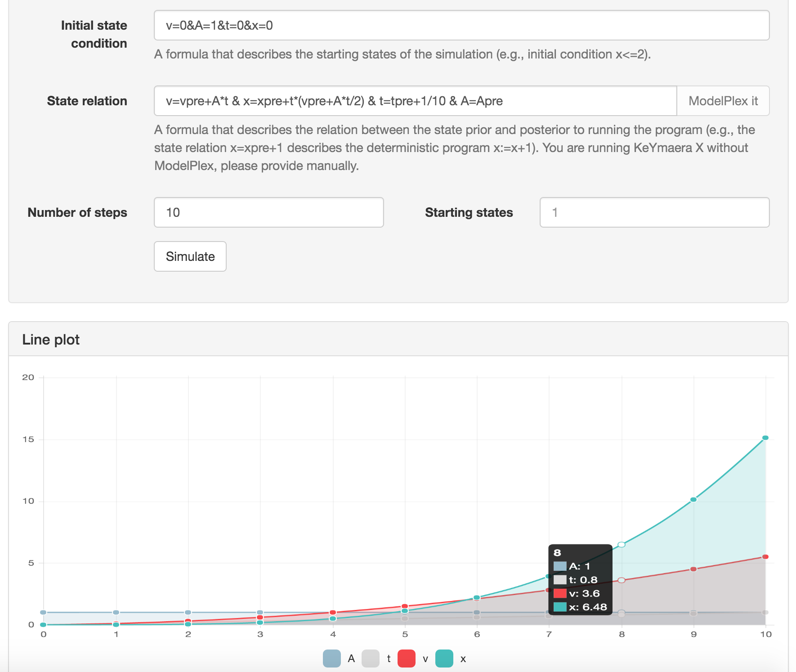Run the simulation with Simulate button
The width and height of the screenshot is (796, 672).
[190, 256]
